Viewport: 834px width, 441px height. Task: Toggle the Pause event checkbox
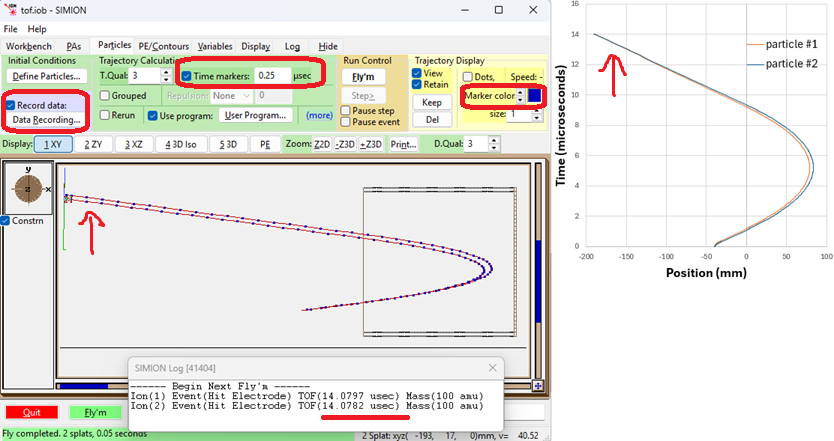(346, 122)
